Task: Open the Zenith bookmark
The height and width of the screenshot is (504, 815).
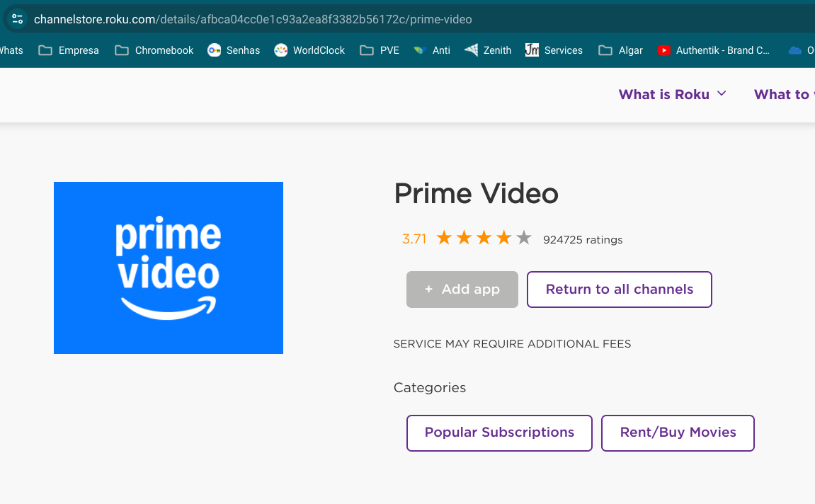Action: pyautogui.click(x=488, y=50)
